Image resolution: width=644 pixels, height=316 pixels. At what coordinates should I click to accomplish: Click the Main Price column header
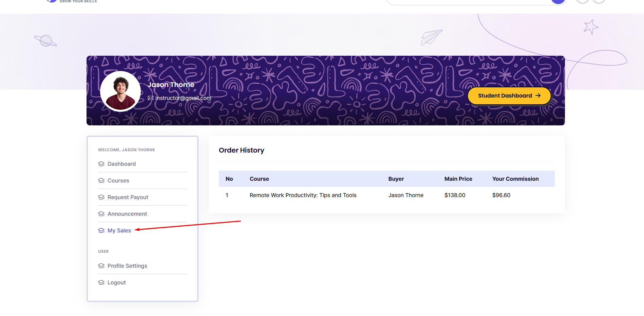pyautogui.click(x=458, y=179)
